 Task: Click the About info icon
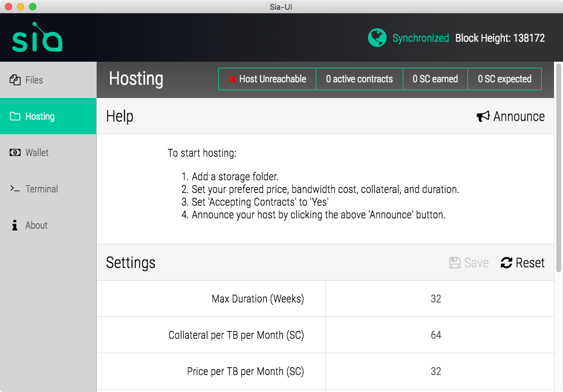coord(15,225)
